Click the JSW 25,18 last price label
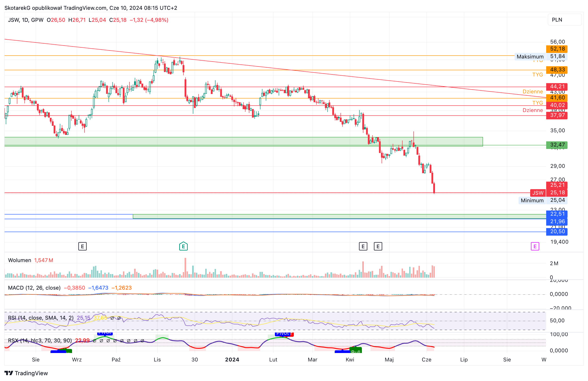 pyautogui.click(x=549, y=193)
